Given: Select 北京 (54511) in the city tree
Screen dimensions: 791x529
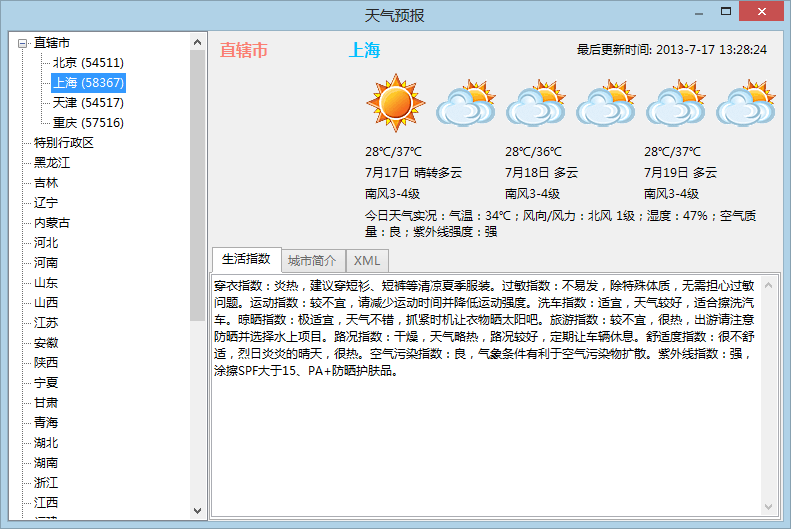Looking at the screenshot, I should (87, 63).
